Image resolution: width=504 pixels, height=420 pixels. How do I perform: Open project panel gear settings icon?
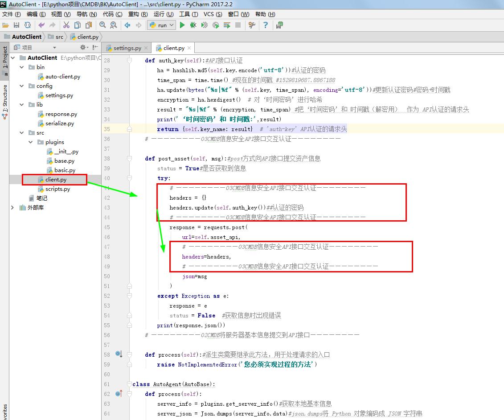pos(84,47)
